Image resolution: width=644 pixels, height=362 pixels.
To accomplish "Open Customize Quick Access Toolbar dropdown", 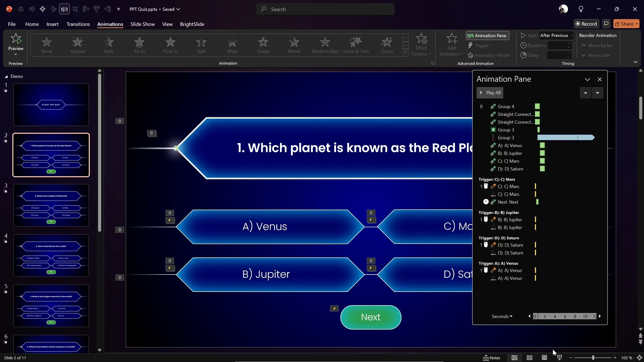I will pyautogui.click(x=118, y=9).
